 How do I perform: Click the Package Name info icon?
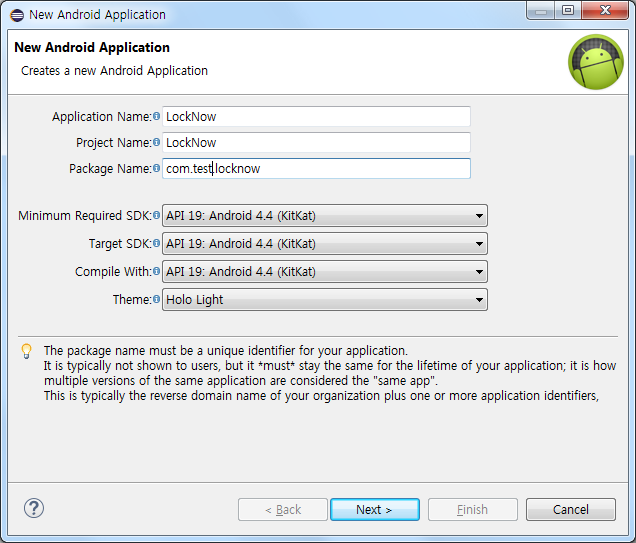156,169
